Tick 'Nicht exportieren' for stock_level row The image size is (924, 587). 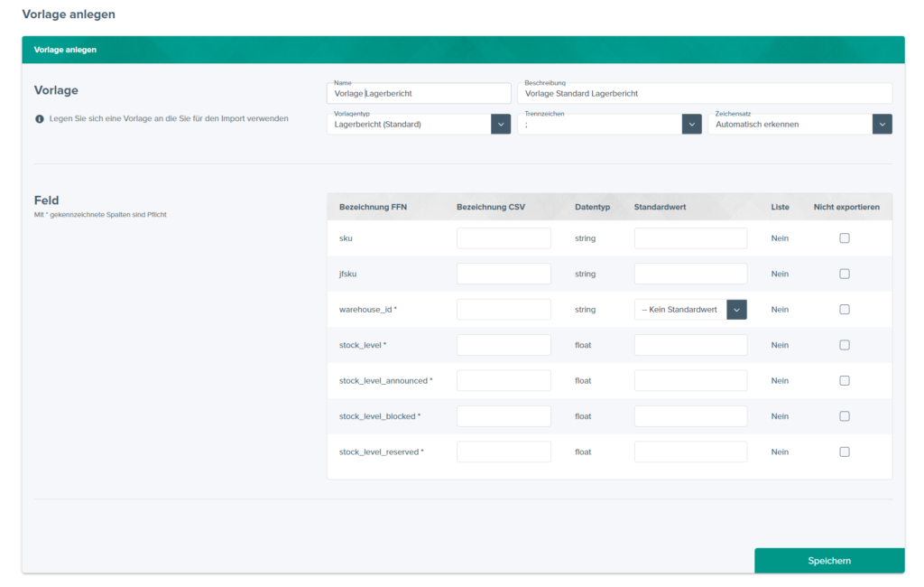pyautogui.click(x=845, y=345)
